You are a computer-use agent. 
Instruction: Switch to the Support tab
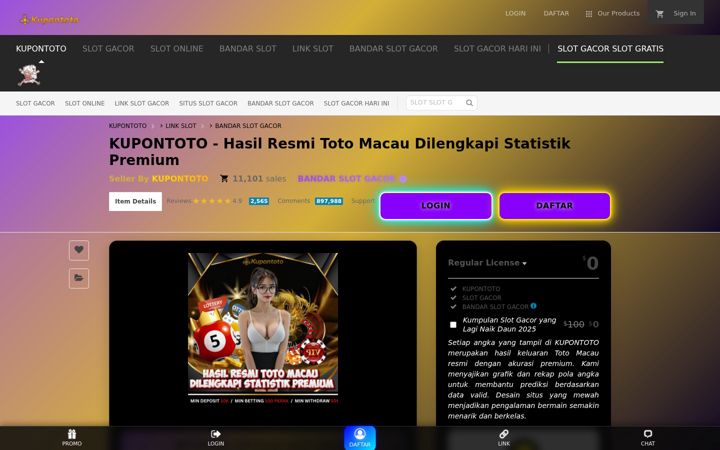click(x=363, y=201)
